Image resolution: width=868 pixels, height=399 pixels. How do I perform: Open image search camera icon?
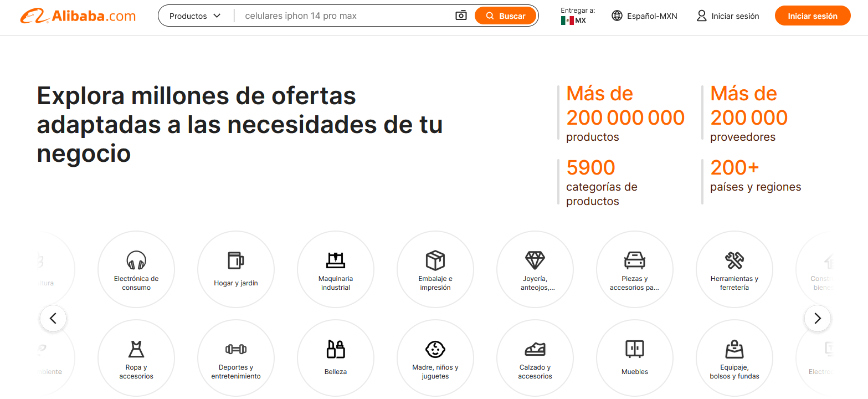(x=461, y=16)
